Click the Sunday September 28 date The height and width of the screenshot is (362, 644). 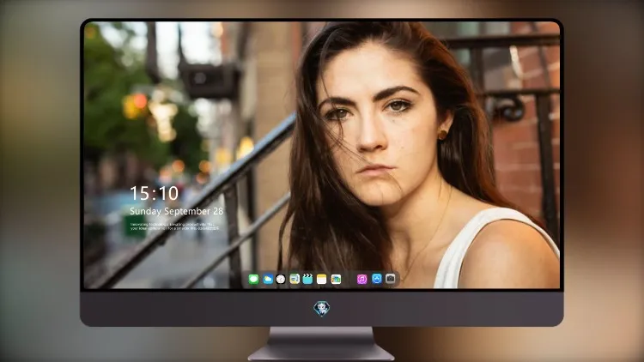[177, 211]
